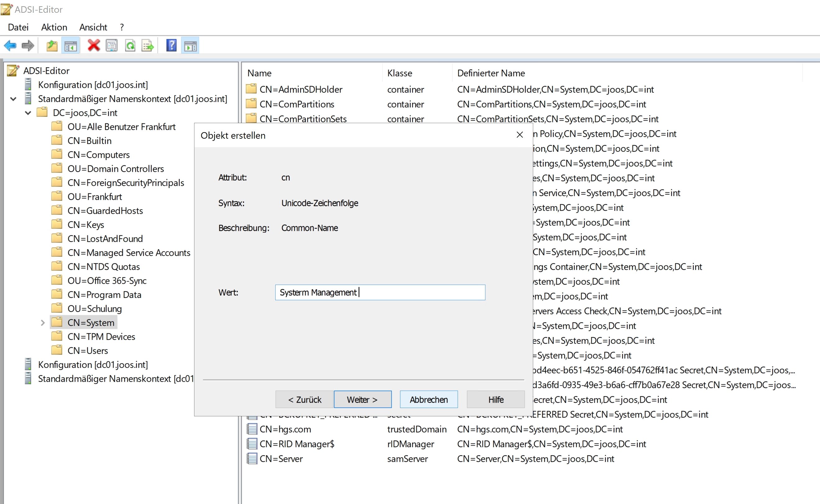The width and height of the screenshot is (820, 504).
Task: Open the parent container via up-folder icon
Action: click(x=52, y=45)
